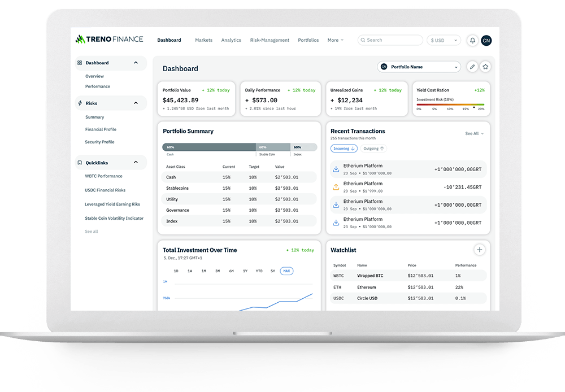Click the incoming arrow icon on first Etherium transaction
The height and width of the screenshot is (392, 565).
pos(336,168)
